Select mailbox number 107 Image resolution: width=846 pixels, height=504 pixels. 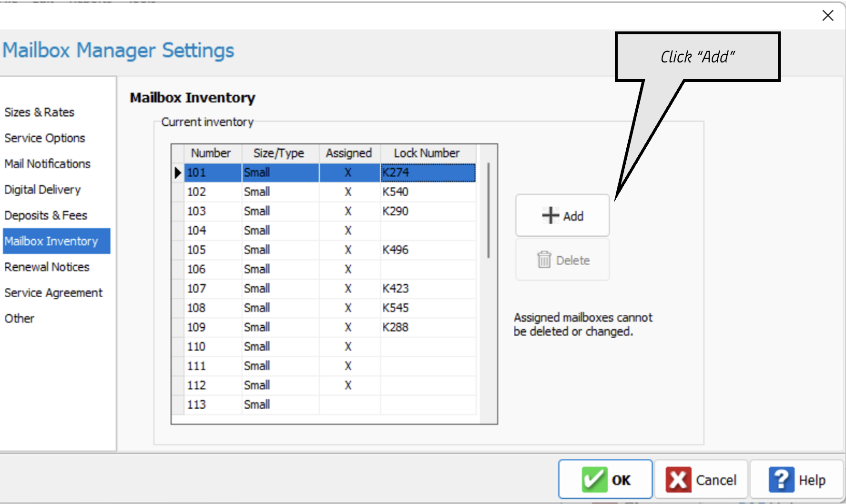(213, 288)
